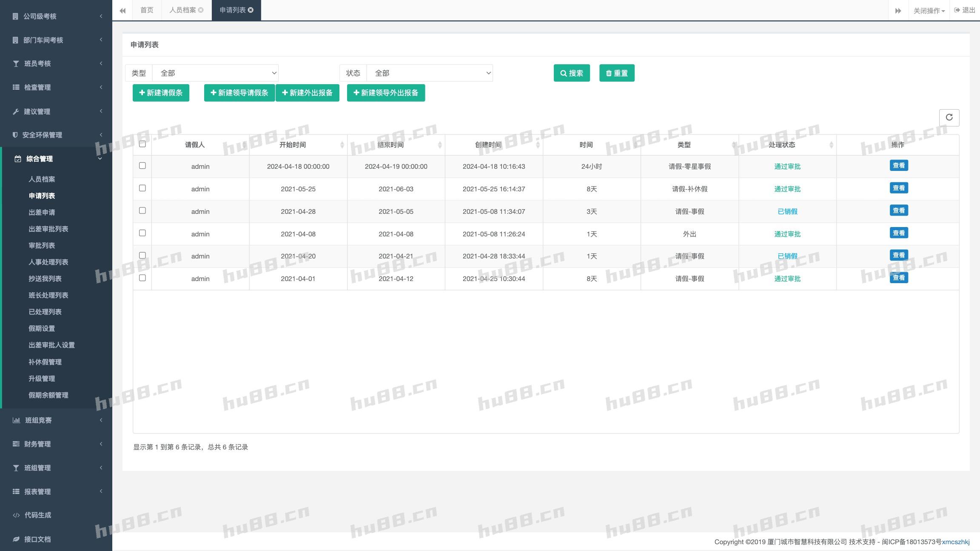Close the 申请列表 tab with its x icon
The image size is (980, 551).
[251, 10]
